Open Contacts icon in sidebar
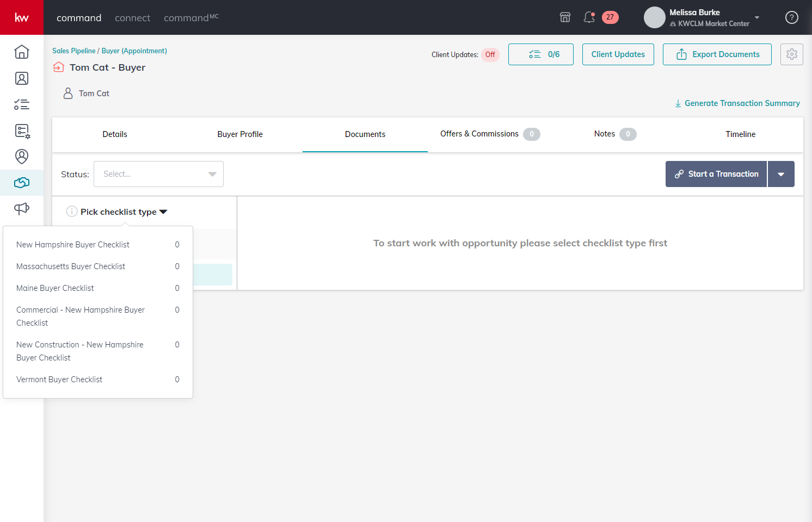Screen dimensions: 812x522 tap(22, 78)
